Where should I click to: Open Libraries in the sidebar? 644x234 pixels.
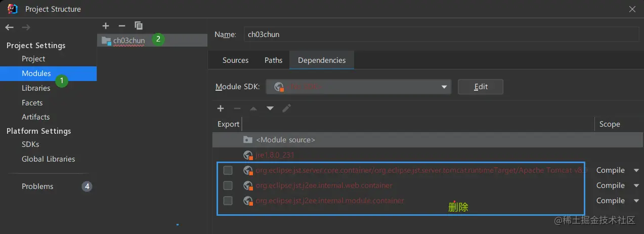(x=36, y=88)
